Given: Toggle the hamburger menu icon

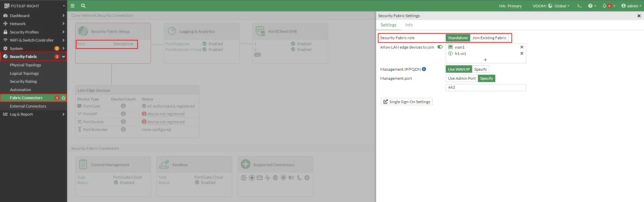Looking at the screenshot, I should [72, 6].
